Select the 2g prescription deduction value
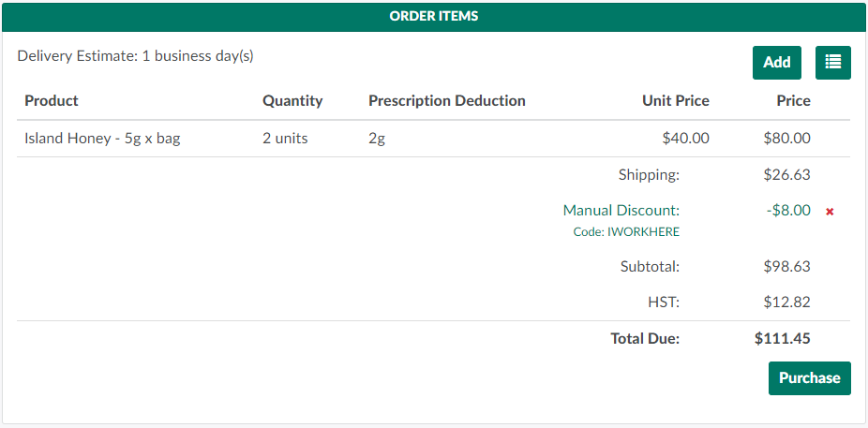This screenshot has width=868, height=428. point(377,139)
